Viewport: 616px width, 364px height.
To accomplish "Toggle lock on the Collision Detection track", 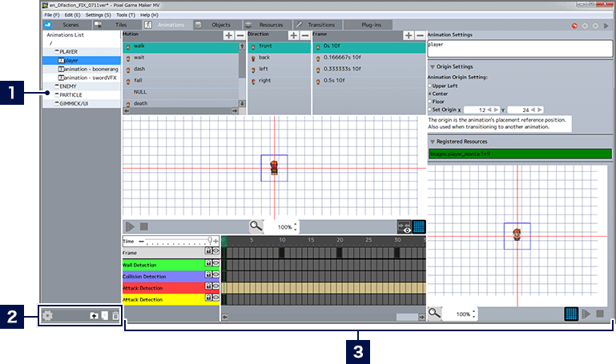I will [208, 275].
